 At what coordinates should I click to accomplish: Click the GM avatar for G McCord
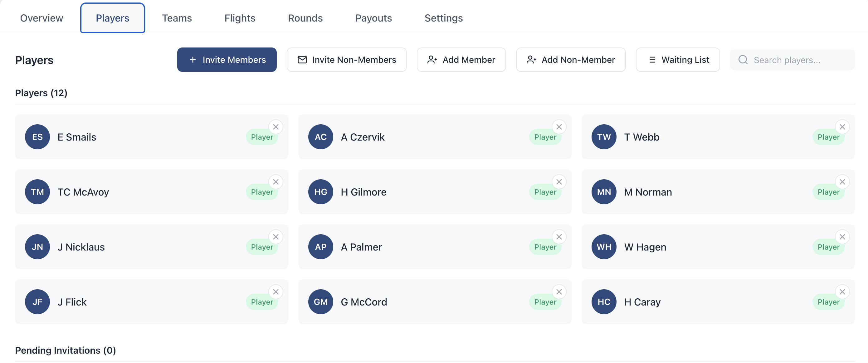coord(320,302)
